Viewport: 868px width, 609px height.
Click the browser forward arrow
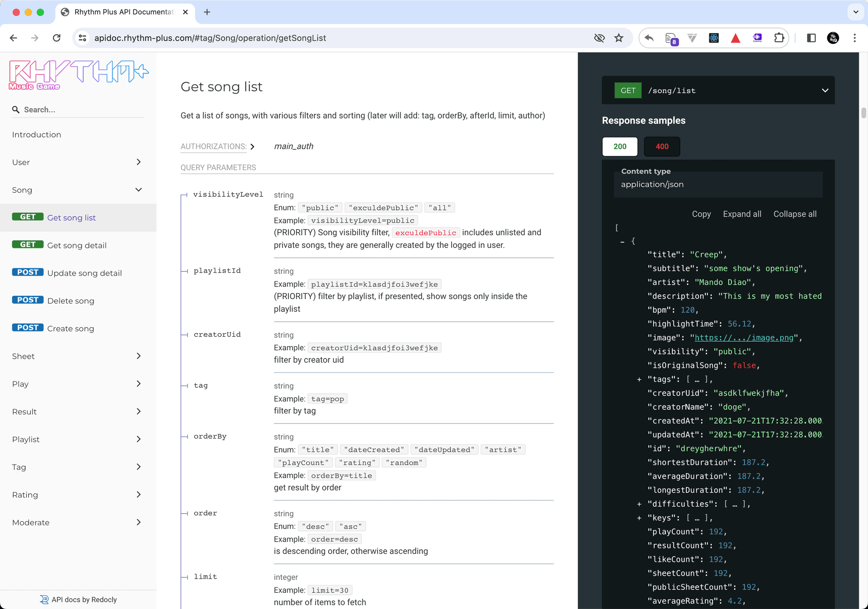tap(35, 38)
